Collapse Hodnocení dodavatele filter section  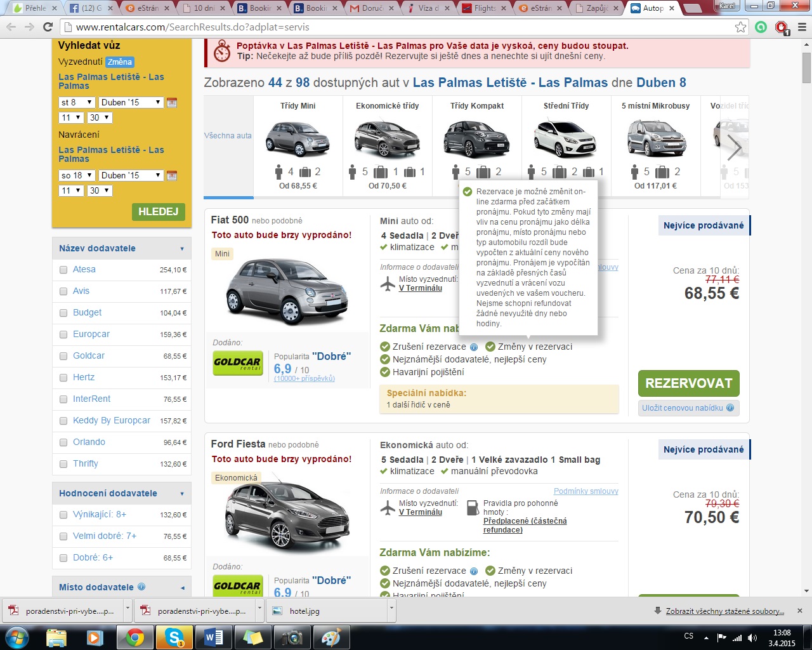pos(122,493)
